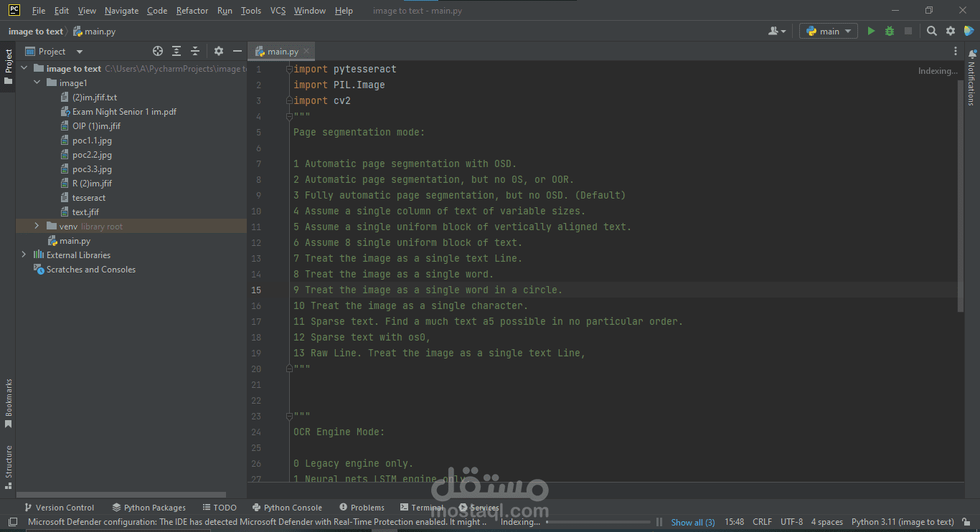Open Version Control tool window
980x532 pixels.
click(60, 507)
